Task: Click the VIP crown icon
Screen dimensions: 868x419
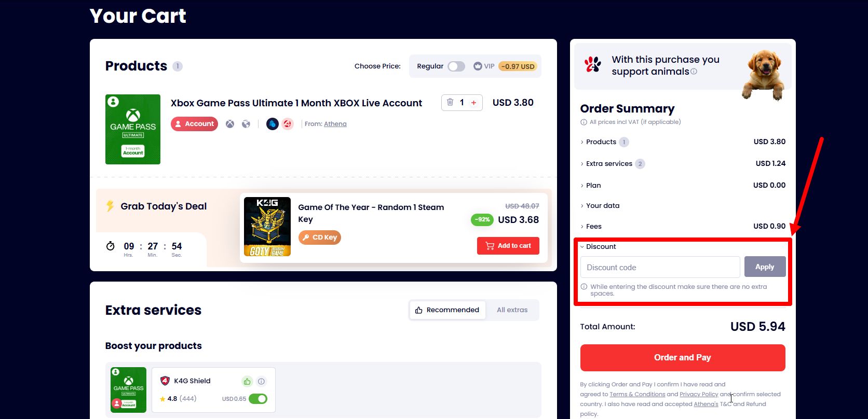Action: (x=478, y=66)
